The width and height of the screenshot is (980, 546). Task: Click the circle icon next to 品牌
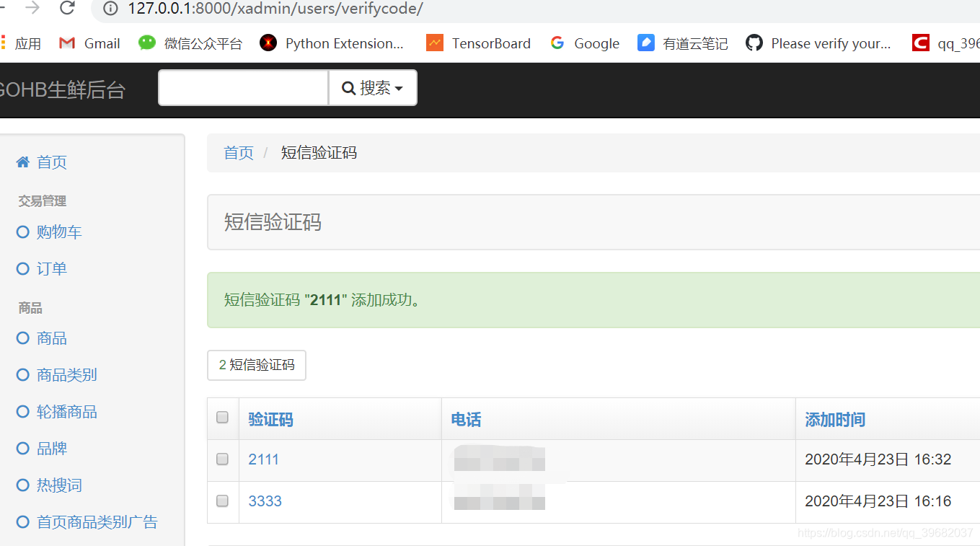click(x=23, y=448)
